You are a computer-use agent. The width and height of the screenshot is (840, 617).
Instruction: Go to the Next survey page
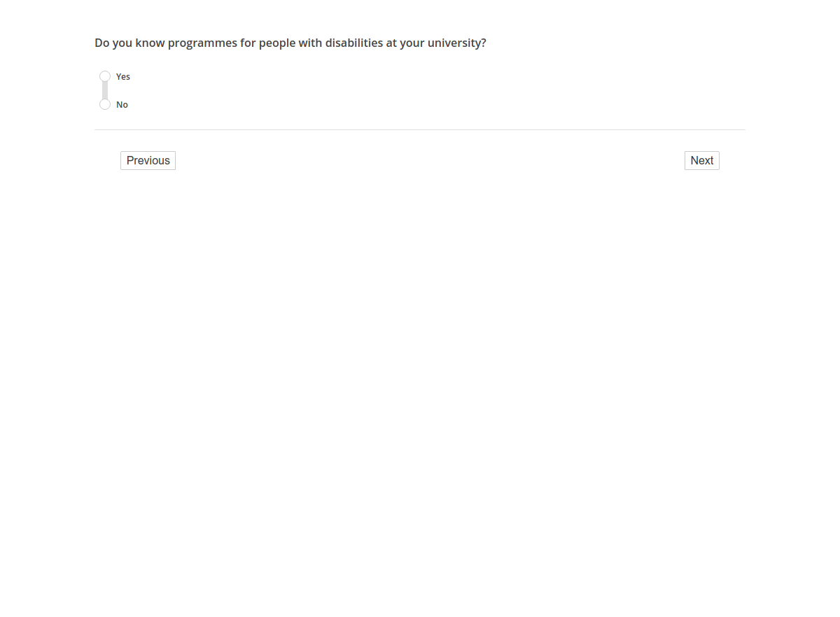[x=701, y=161]
